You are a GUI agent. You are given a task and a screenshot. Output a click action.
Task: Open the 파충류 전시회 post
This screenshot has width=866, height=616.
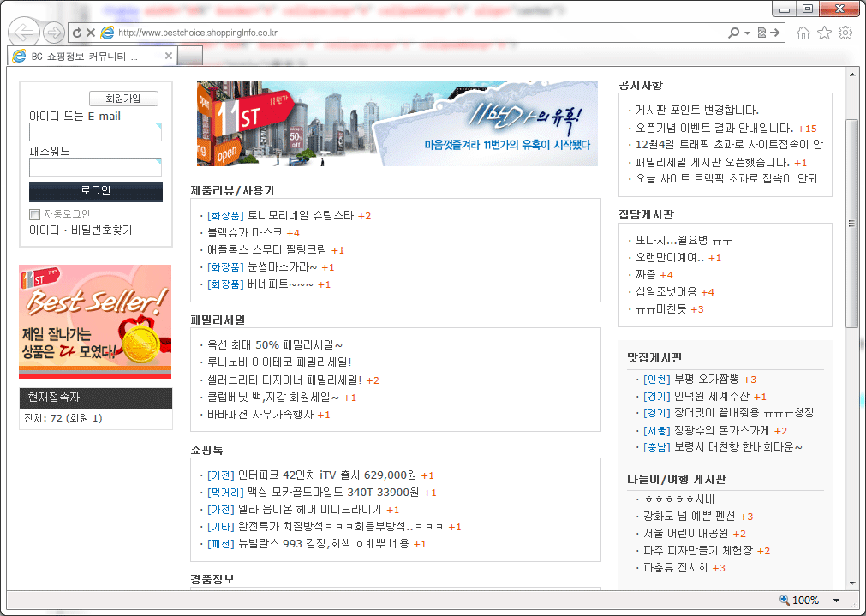click(676, 567)
